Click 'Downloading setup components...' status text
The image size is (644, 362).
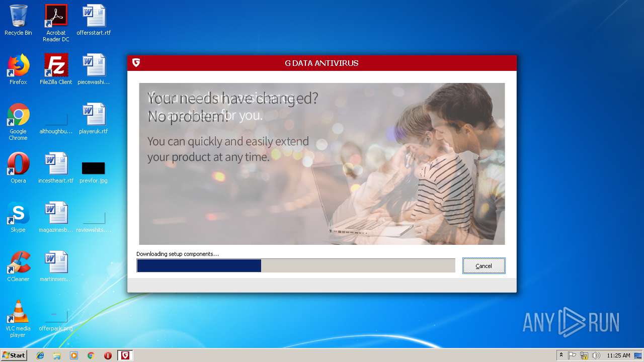178,254
